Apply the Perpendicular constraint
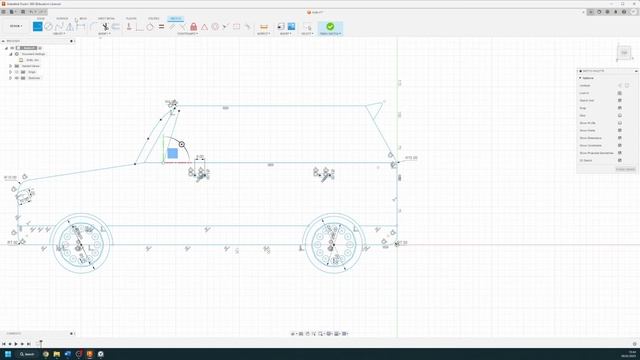The width and height of the screenshot is (640, 360). [182, 27]
